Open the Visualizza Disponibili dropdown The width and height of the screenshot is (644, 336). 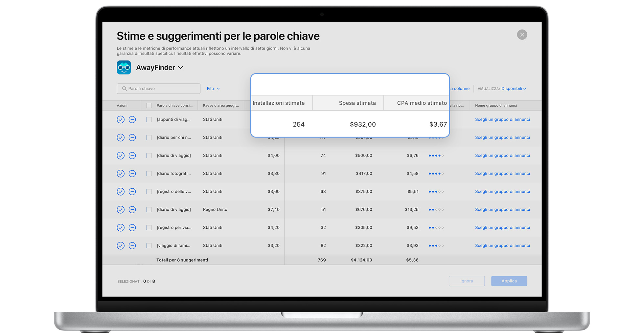pyautogui.click(x=514, y=89)
